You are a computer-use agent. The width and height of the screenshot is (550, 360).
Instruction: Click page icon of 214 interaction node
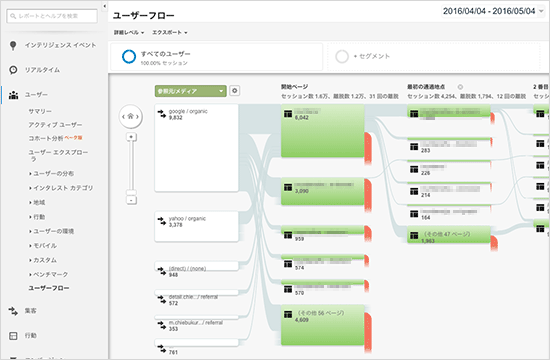pos(414,191)
